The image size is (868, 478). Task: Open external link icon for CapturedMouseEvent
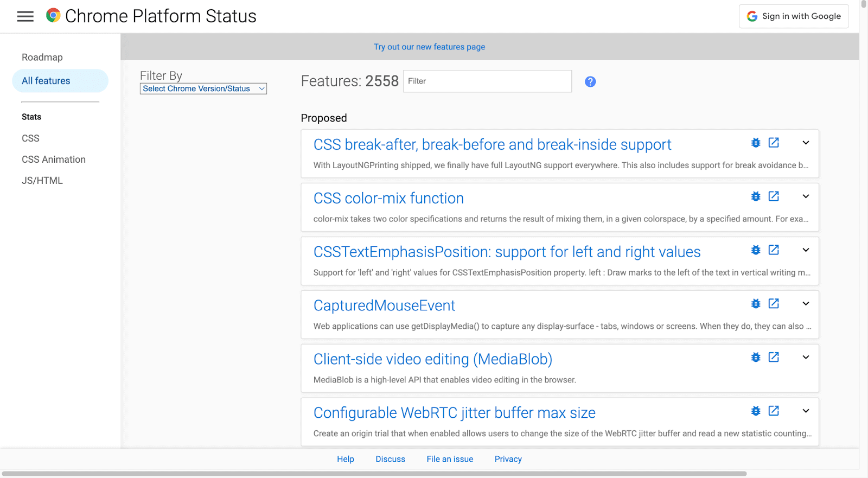coord(773,303)
